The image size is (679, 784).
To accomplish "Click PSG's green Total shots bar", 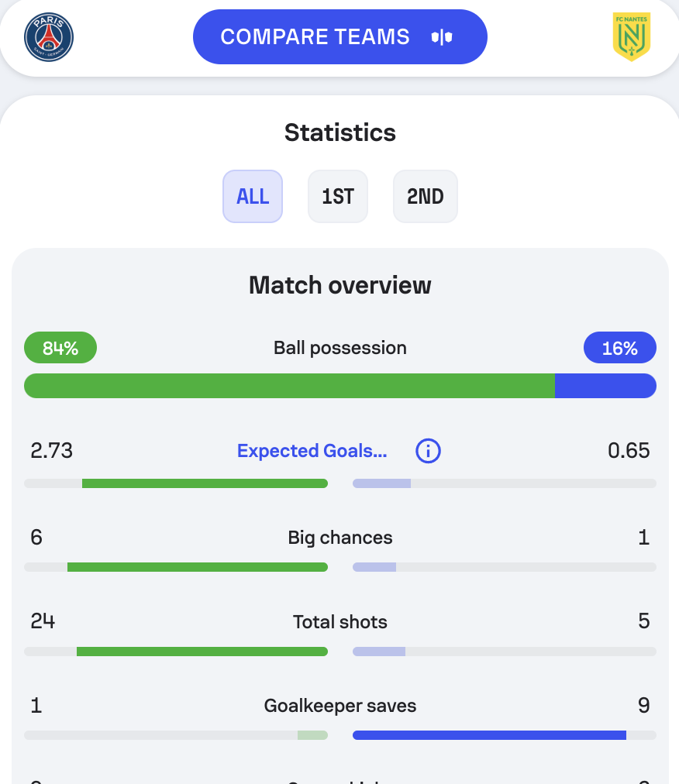I will [x=202, y=652].
